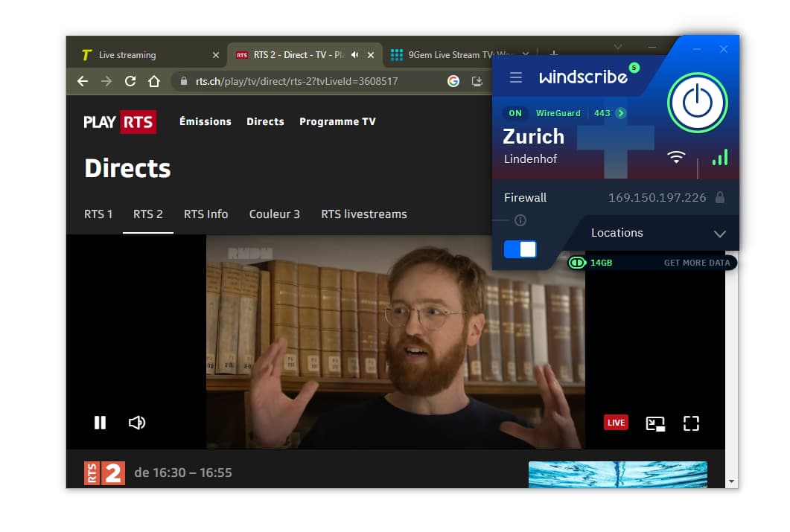Screen dimensions: 790x532
Task: Open a new browser tab
Action: coord(553,54)
